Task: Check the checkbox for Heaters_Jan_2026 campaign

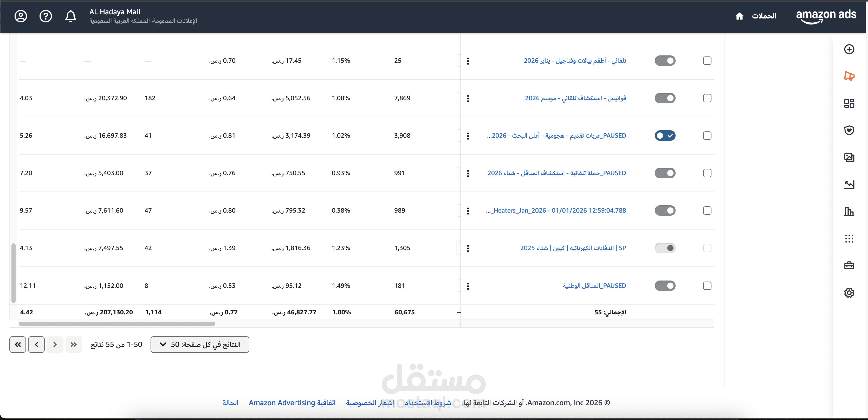Action: coord(707,210)
